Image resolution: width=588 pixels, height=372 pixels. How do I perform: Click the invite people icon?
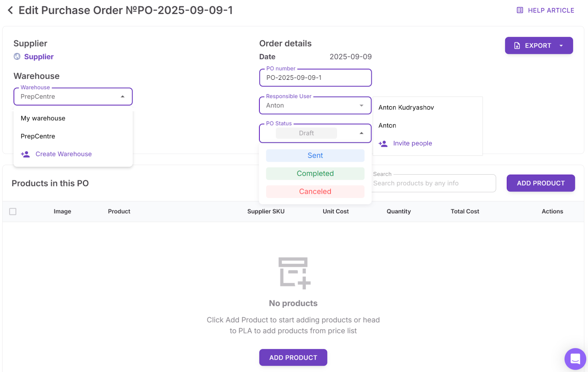(383, 143)
